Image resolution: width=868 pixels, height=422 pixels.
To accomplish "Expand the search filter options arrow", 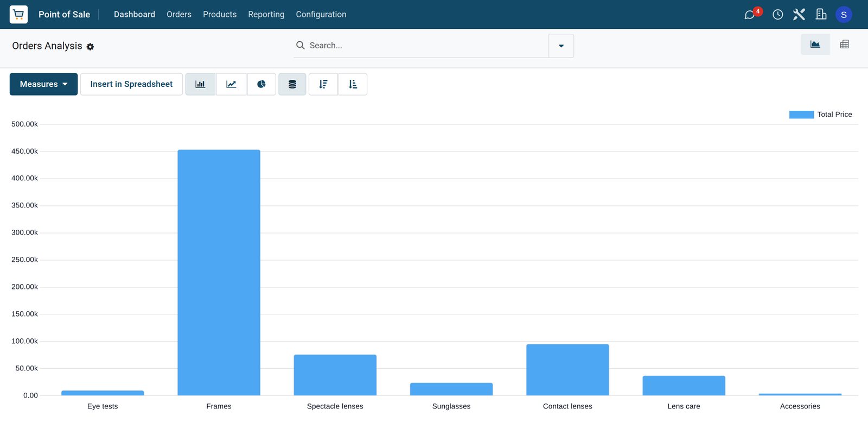I will pyautogui.click(x=561, y=46).
